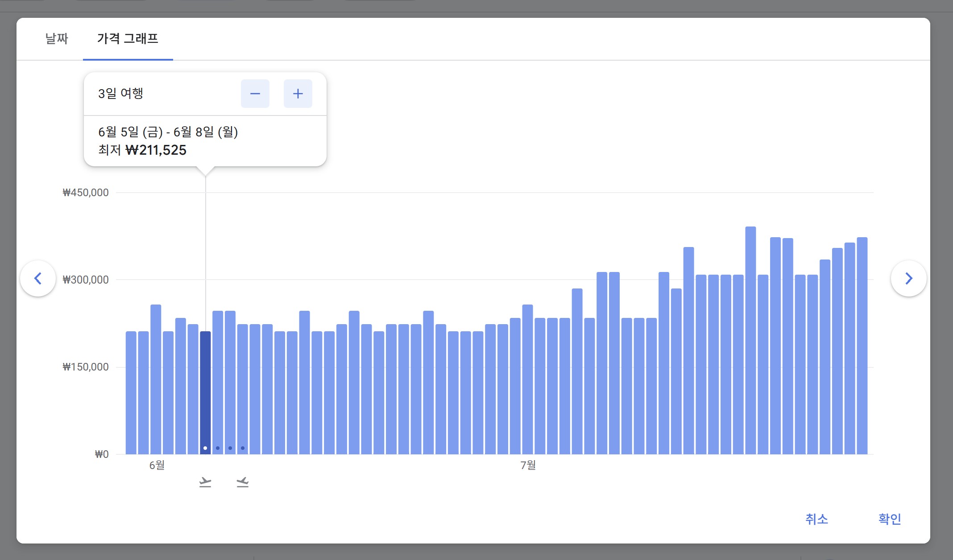Image resolution: width=953 pixels, height=560 pixels.
Task: Advance to later dates with right arrow
Action: (x=908, y=279)
